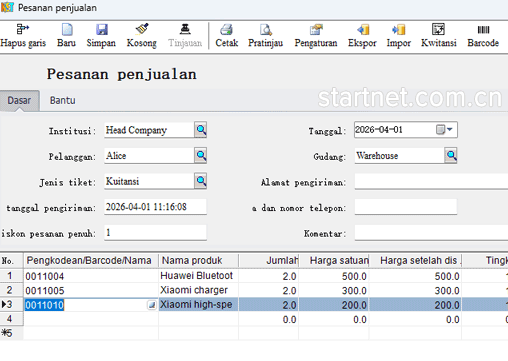Screen dimensions: 508x361
Task: Search Gudang with magnifier icon
Action: (x=451, y=155)
